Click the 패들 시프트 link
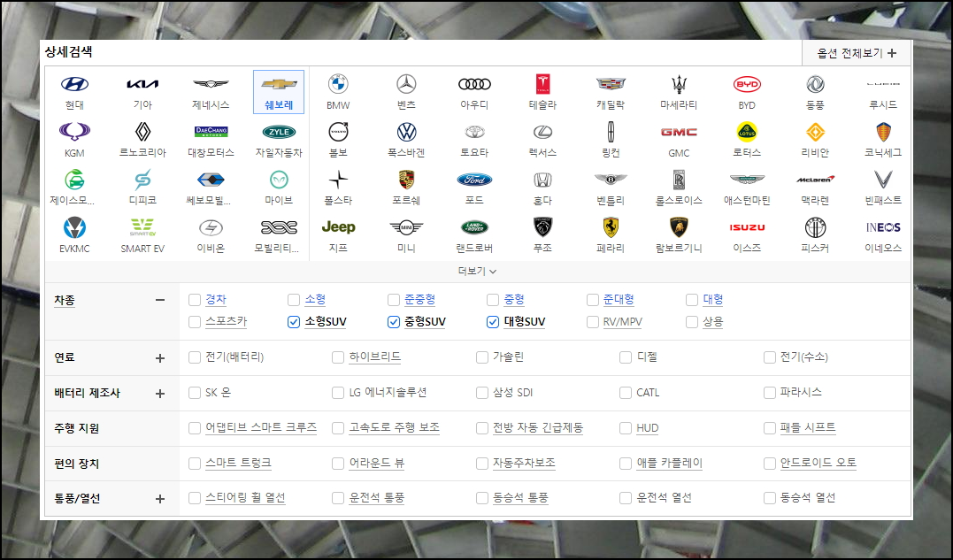The height and width of the screenshot is (560, 953). coord(808,427)
